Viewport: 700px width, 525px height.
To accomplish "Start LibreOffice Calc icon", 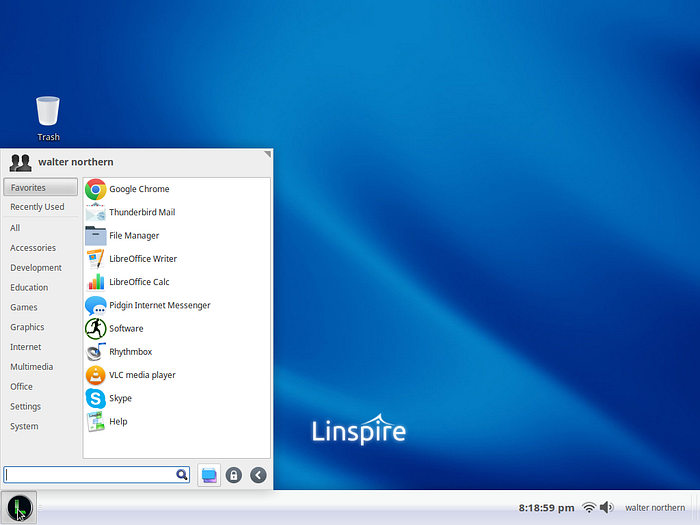I will click(x=96, y=282).
